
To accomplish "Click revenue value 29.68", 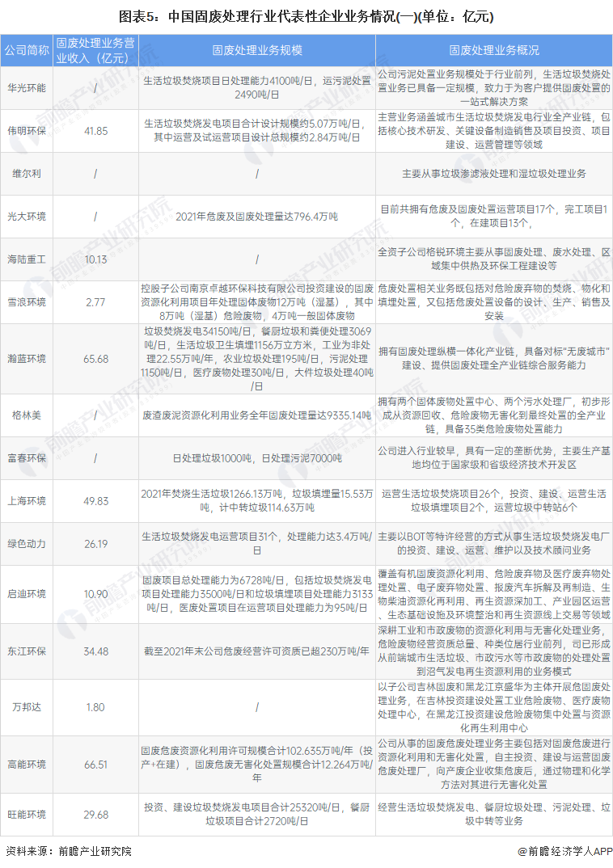I will [95, 815].
